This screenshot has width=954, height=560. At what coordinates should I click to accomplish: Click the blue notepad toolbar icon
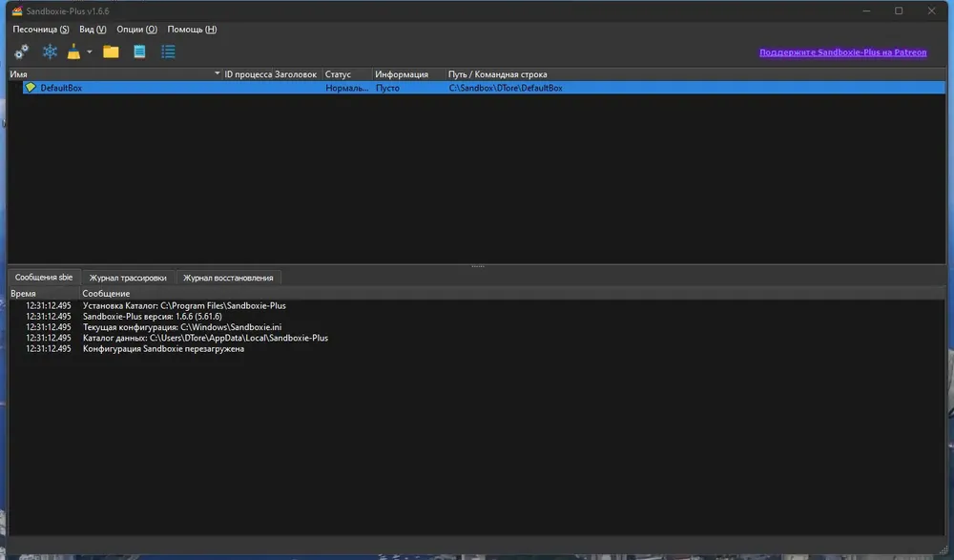click(139, 52)
